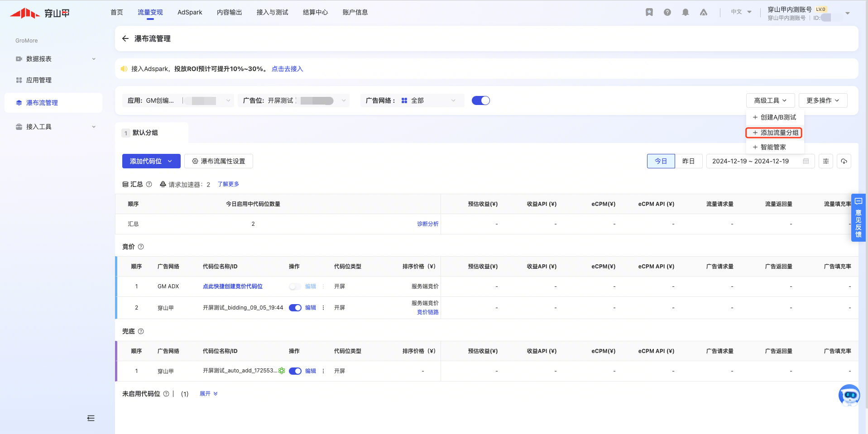Select 添加流量分组 from the menu
This screenshot has height=434, width=868.
[775, 133]
